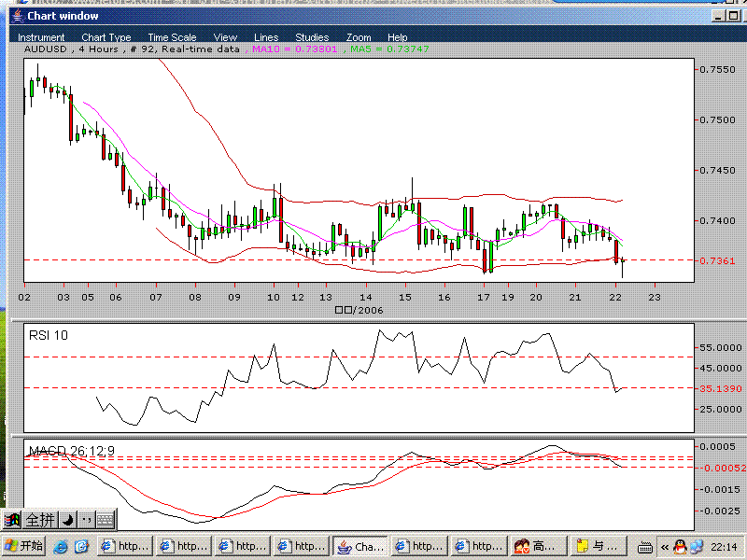The width and height of the screenshot is (747, 560).
Task: Switch to http task right of quick launch
Action: click(126, 546)
